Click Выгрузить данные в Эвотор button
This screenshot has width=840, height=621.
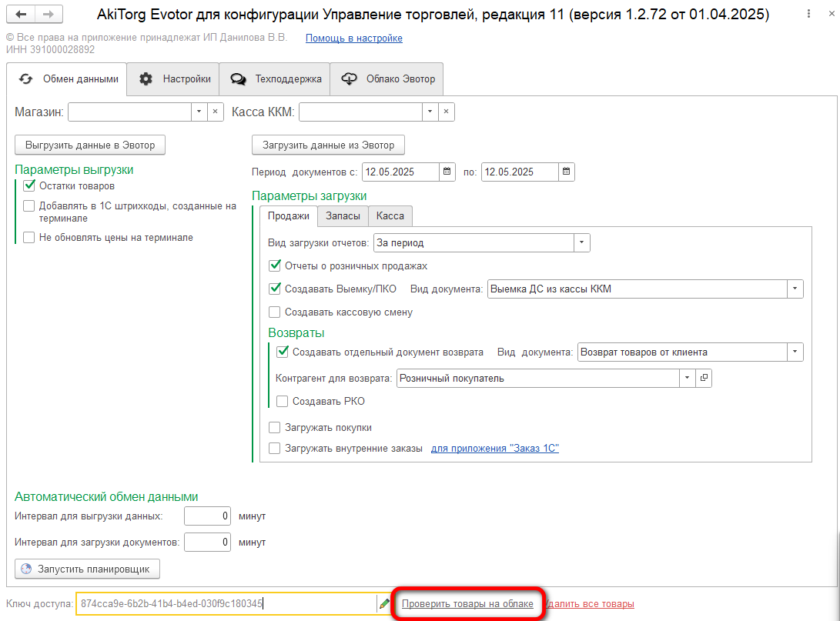[90, 145]
